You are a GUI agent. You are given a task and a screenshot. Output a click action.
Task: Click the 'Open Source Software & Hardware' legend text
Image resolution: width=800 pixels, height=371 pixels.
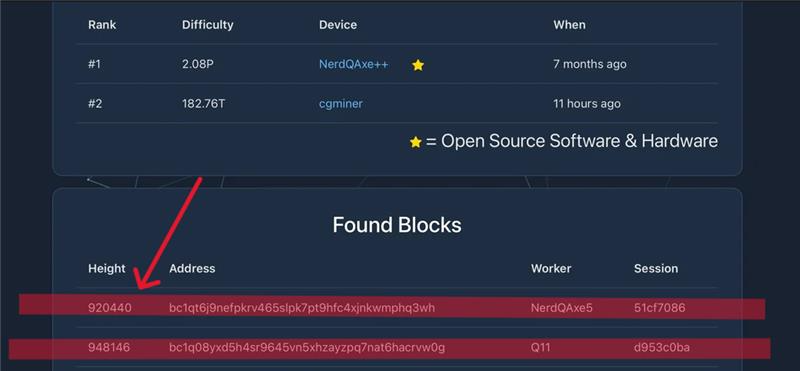[x=579, y=141]
